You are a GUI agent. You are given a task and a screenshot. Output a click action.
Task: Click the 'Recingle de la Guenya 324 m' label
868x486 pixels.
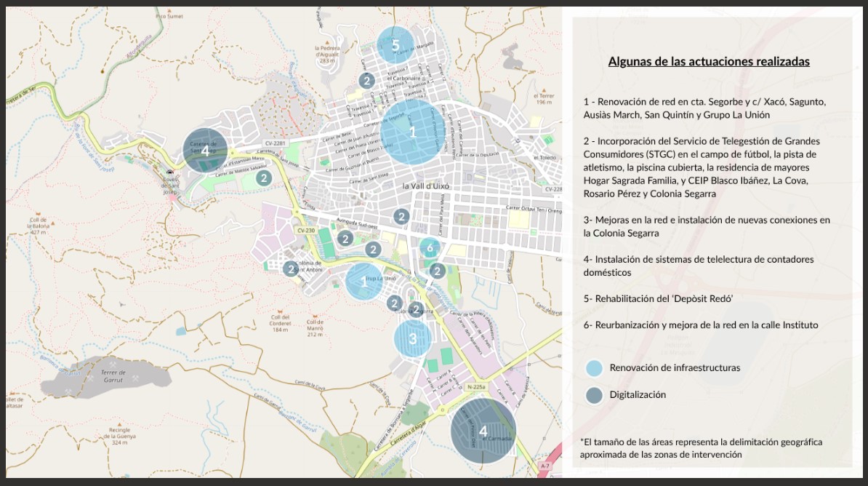[119, 436]
